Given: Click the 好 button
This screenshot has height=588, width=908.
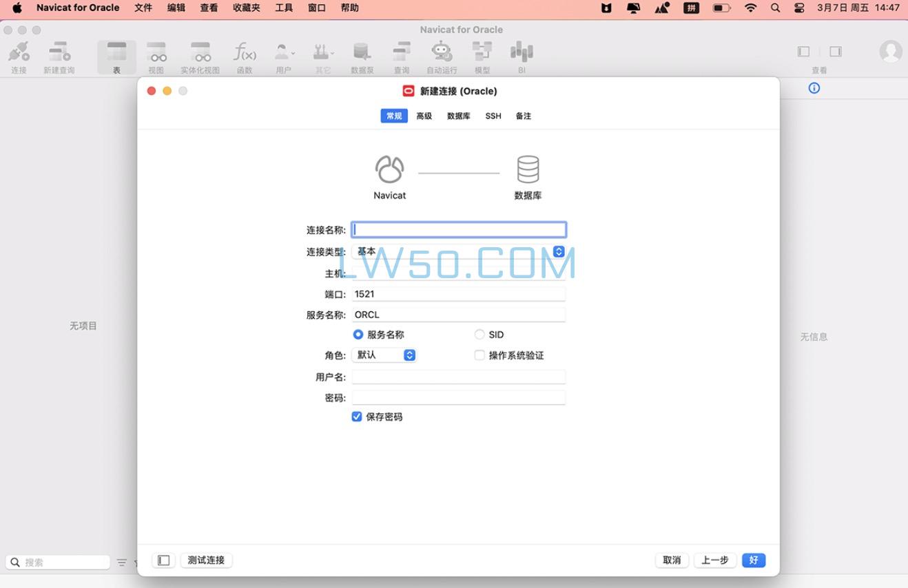Looking at the screenshot, I should pyautogui.click(x=754, y=560).
